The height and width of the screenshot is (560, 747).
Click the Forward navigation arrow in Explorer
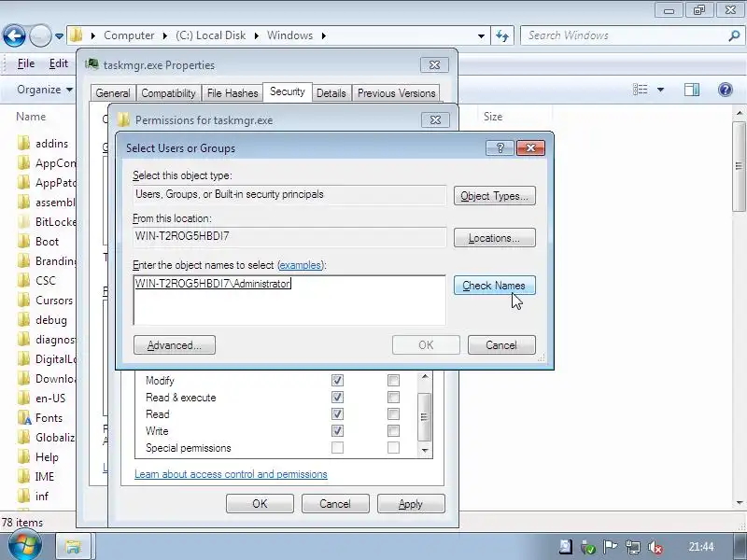(40, 35)
